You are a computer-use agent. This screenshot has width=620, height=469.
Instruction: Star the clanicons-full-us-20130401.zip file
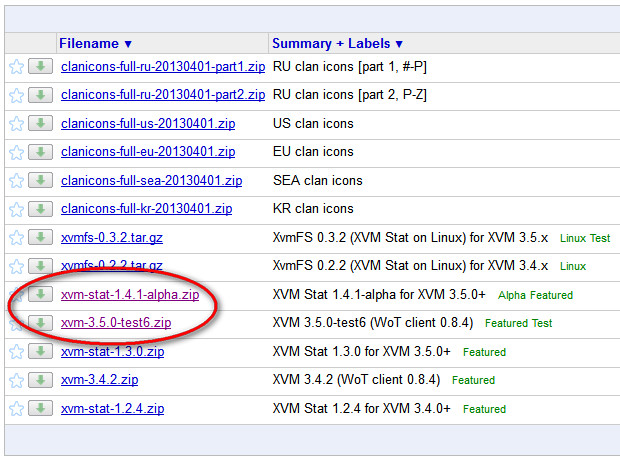16,124
